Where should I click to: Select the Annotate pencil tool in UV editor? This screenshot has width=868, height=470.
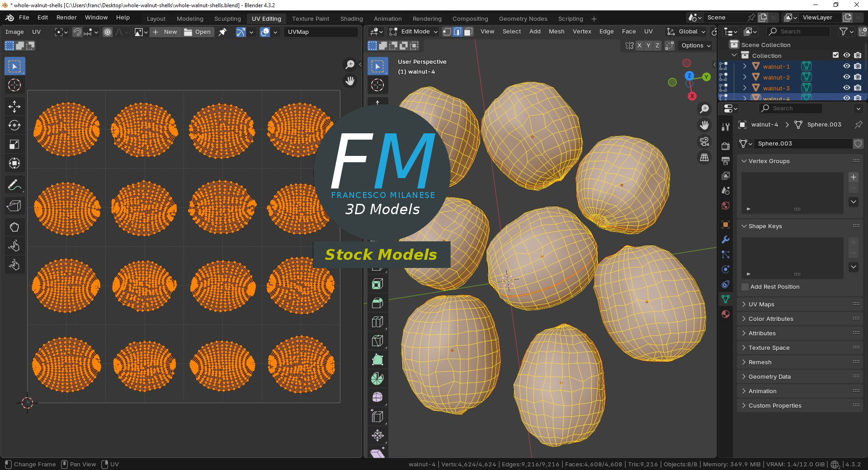tap(14, 185)
